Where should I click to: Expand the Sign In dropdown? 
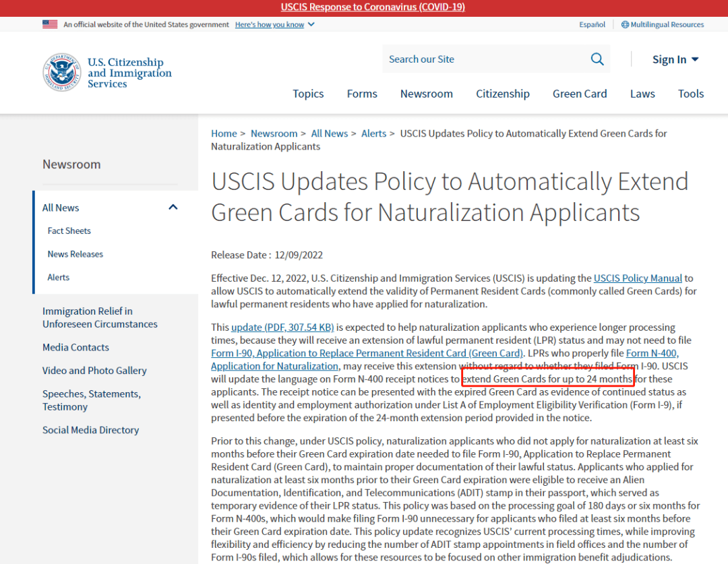[x=675, y=59]
